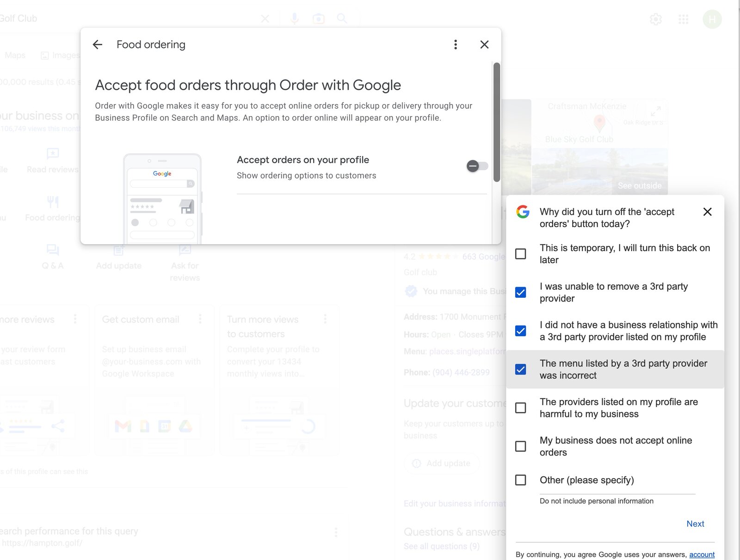The width and height of the screenshot is (740, 560).
Task: Go back using Food ordering arrow
Action: (x=97, y=44)
